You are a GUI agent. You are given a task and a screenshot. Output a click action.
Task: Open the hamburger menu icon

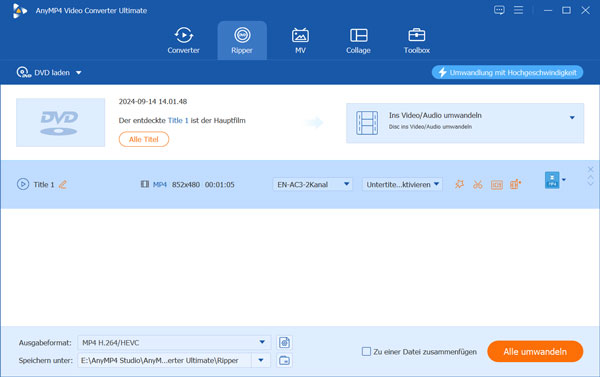tap(518, 10)
